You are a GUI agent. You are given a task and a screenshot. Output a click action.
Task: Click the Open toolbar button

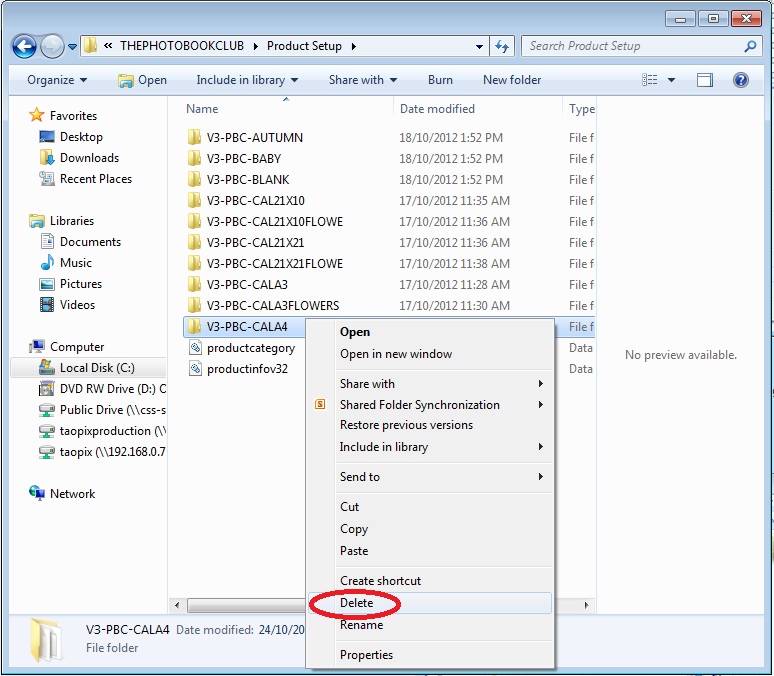pos(142,80)
